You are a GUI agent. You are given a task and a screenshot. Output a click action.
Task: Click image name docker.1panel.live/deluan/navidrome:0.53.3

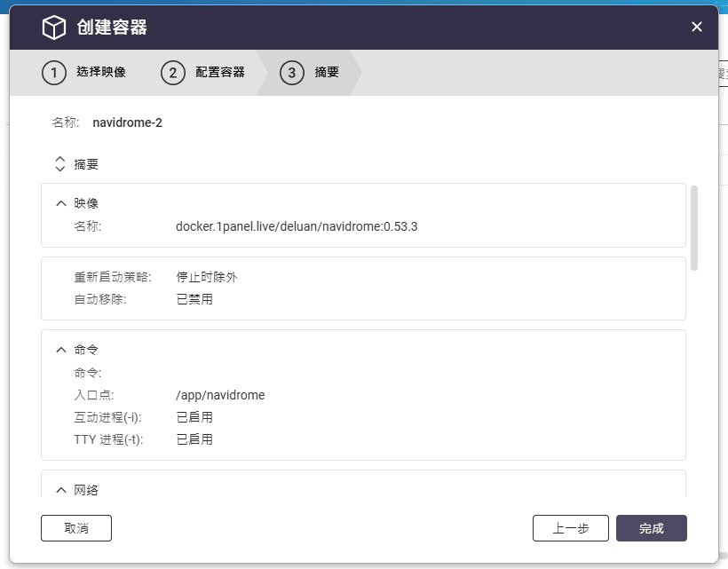[297, 226]
